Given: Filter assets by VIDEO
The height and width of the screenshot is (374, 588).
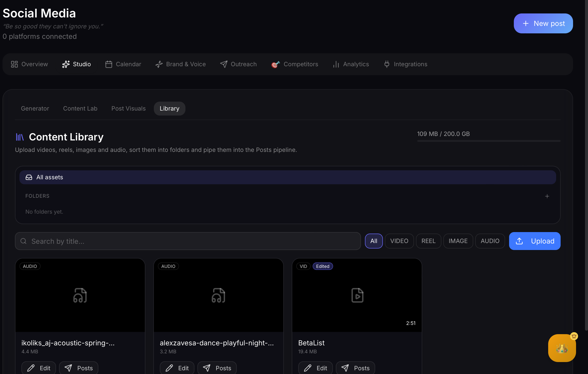Looking at the screenshot, I should pos(399,241).
